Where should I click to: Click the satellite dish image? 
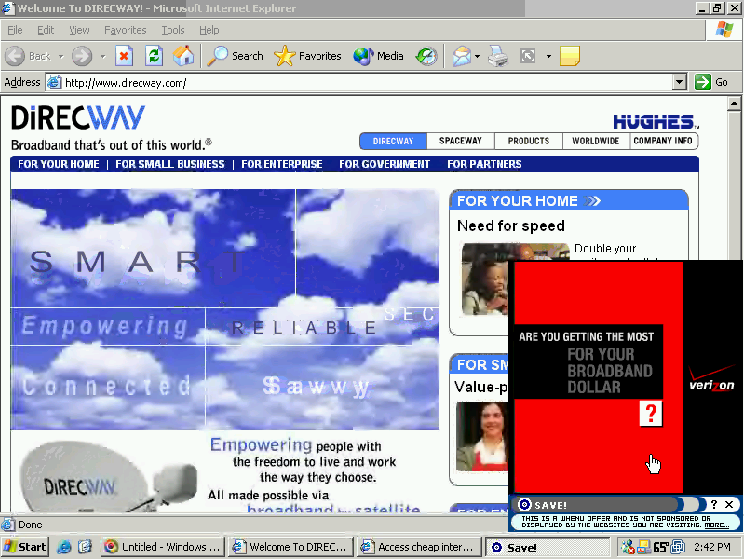coord(108,477)
